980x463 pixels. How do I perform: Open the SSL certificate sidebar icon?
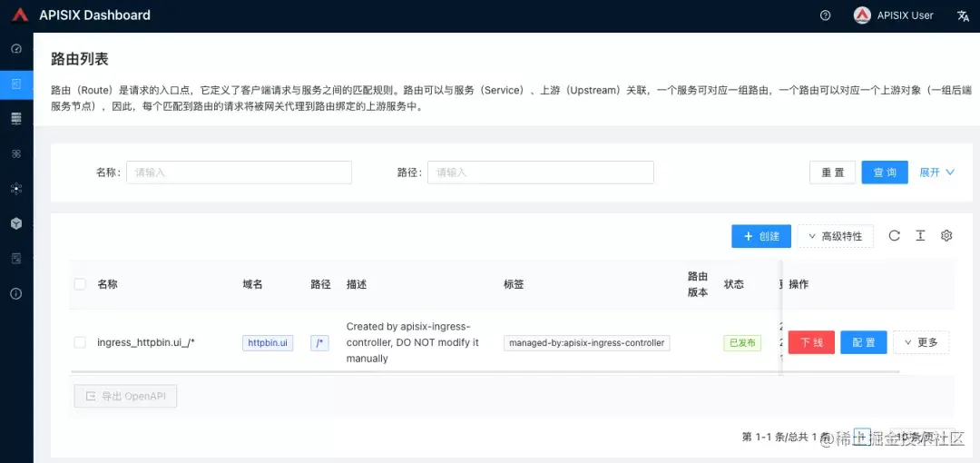click(x=17, y=259)
